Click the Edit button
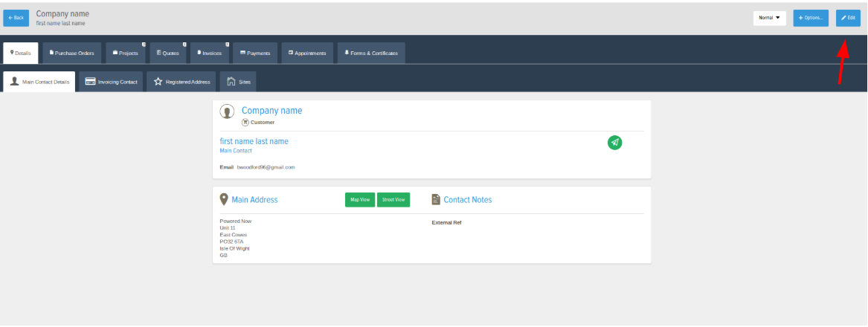 coord(848,18)
